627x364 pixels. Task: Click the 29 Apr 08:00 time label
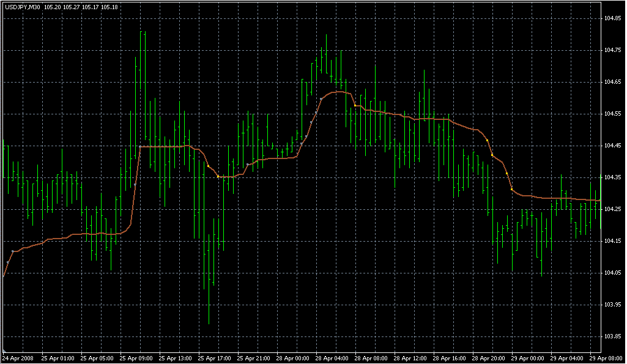[x=605, y=358]
